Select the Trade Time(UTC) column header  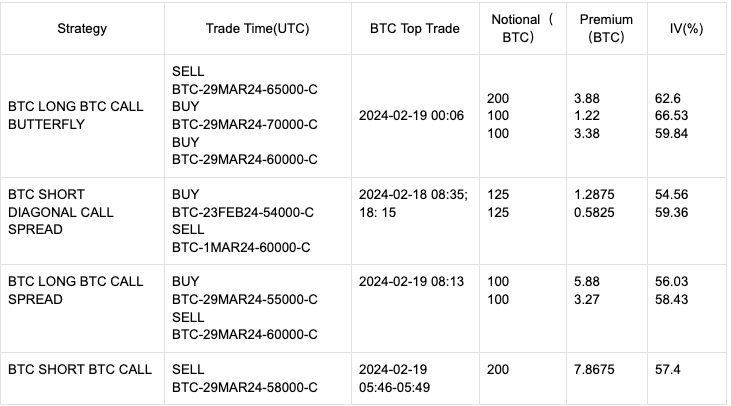tap(257, 29)
